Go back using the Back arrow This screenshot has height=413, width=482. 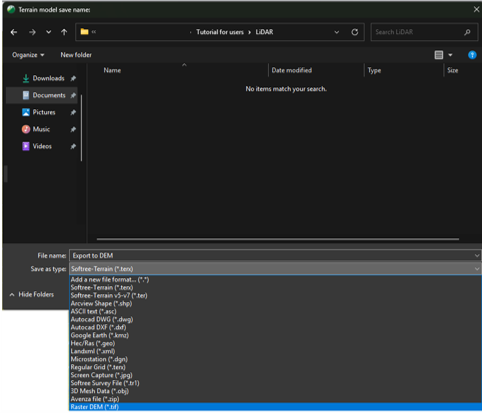tap(14, 32)
